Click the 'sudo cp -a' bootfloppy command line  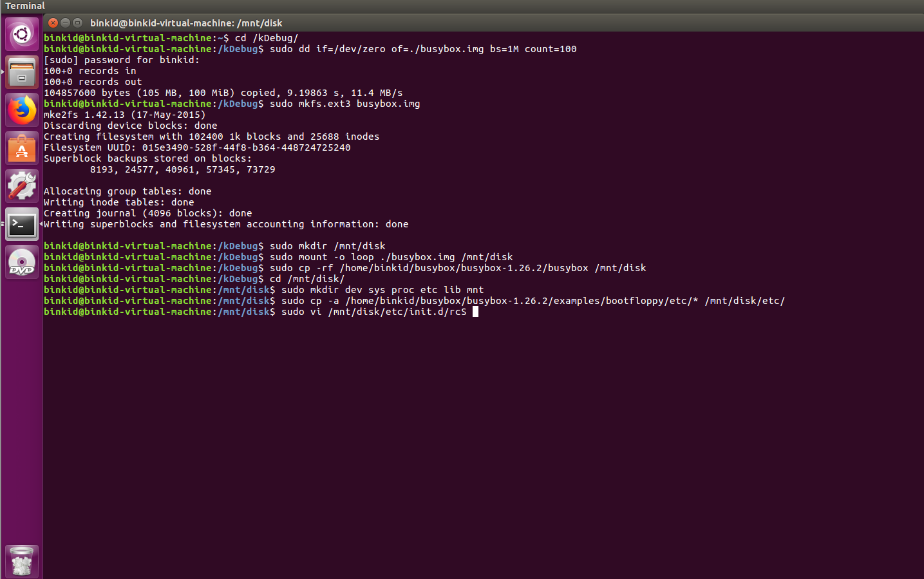(x=415, y=301)
